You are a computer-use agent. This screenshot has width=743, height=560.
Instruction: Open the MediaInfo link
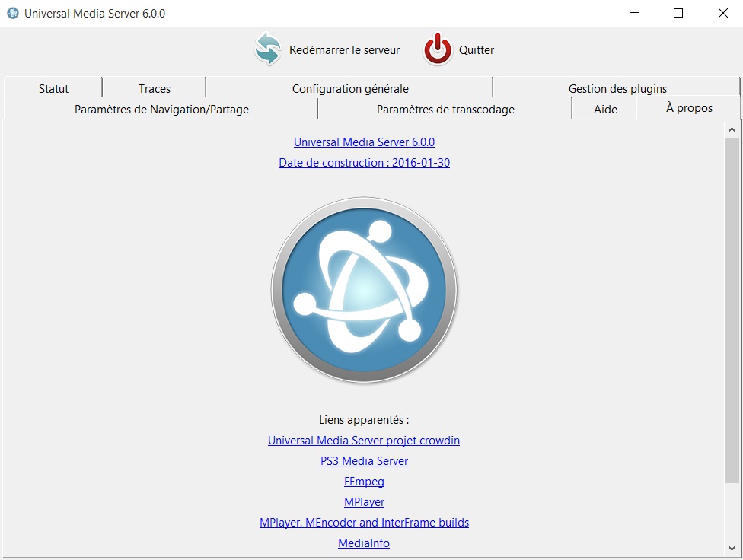tap(364, 543)
